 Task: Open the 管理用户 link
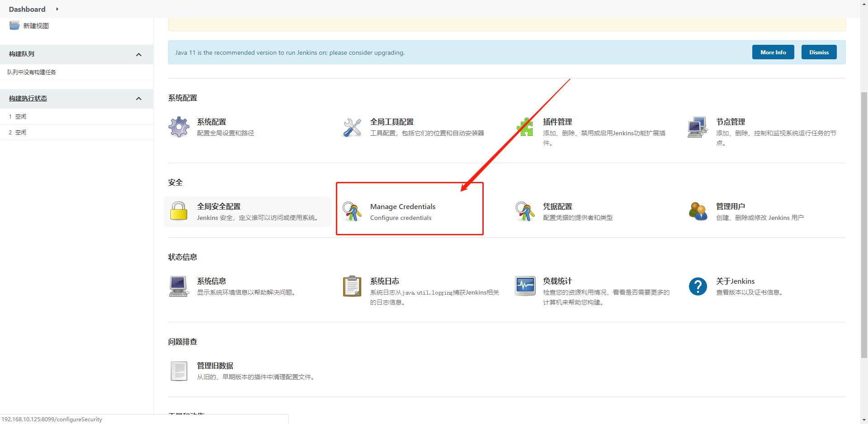point(731,206)
